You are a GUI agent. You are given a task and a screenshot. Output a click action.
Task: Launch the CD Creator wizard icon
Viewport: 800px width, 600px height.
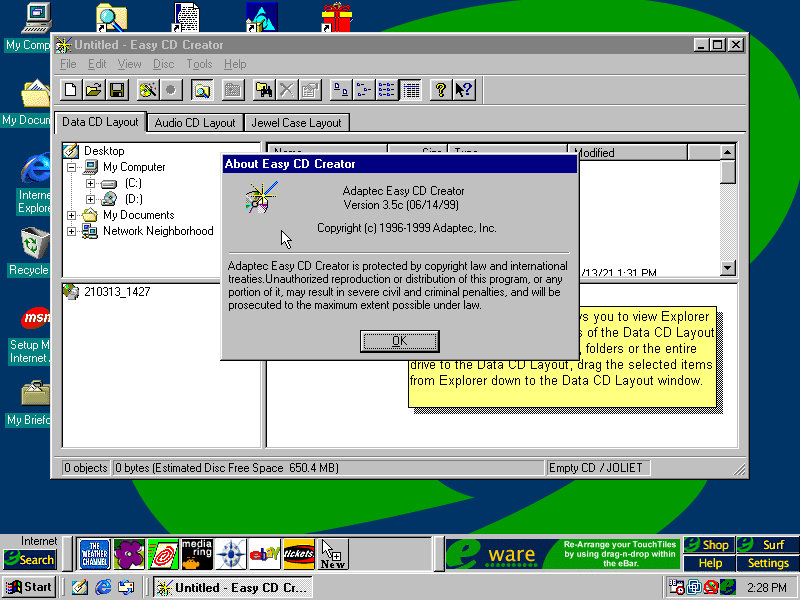tap(147, 90)
